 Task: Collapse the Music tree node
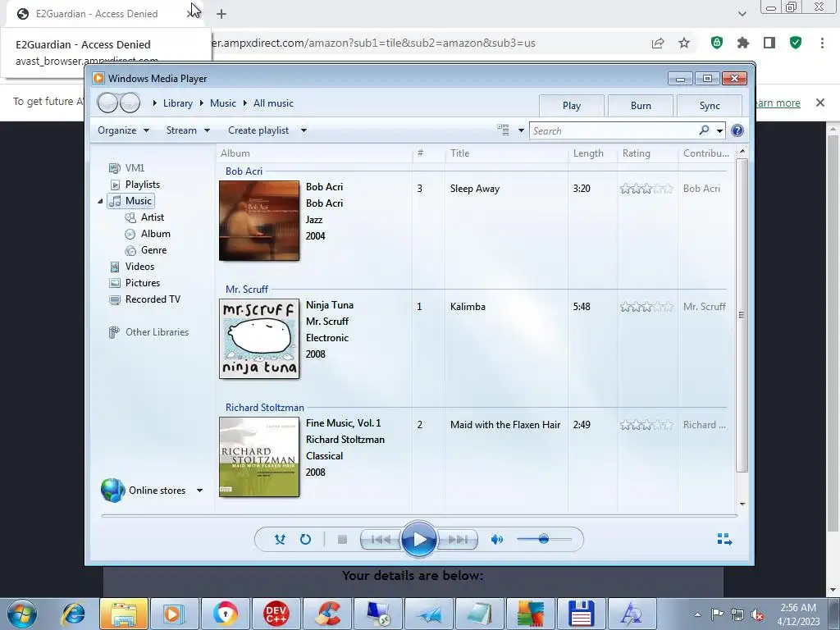pyautogui.click(x=100, y=201)
